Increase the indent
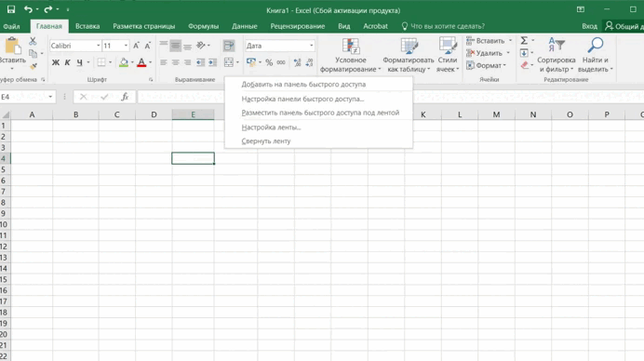Screen dimensions: 644x361 tap(212, 62)
